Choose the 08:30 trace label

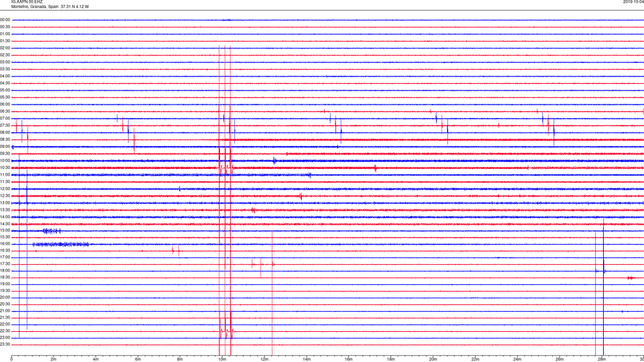[5, 139]
